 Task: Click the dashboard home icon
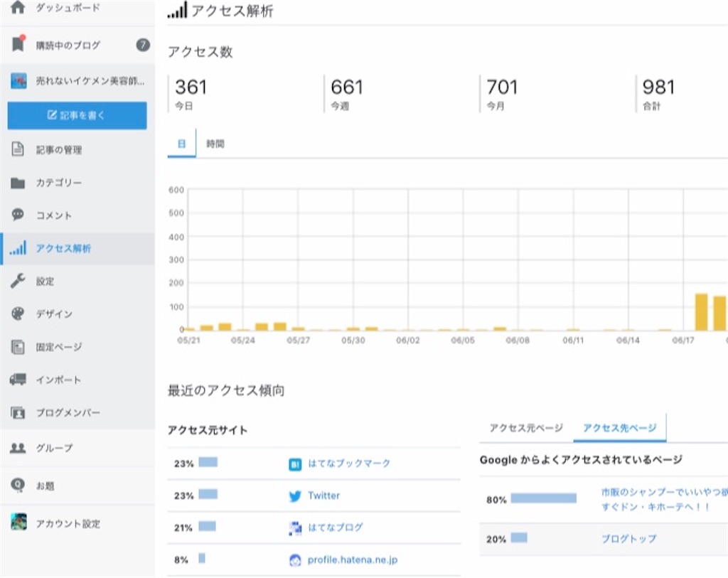(x=18, y=7)
